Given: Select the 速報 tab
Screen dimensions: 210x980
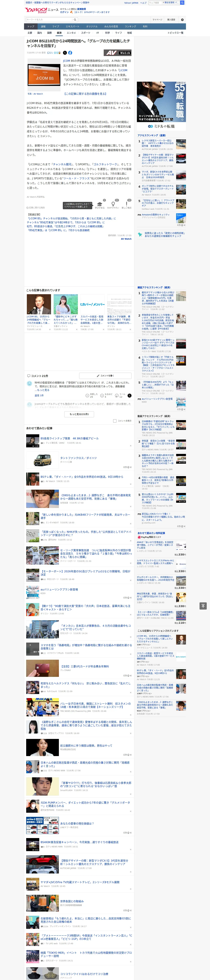Looking at the screenshot, I should tap(43, 27).
